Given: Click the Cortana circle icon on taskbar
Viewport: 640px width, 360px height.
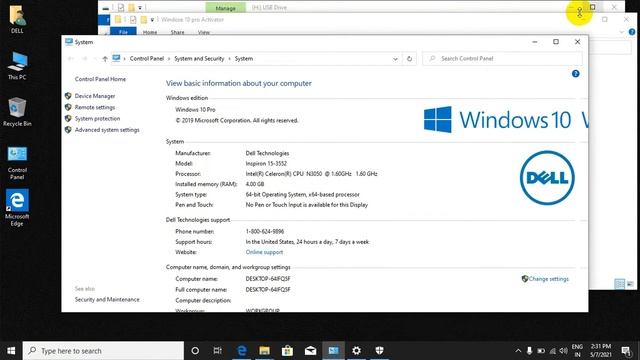Looking at the screenshot, I should [195, 351].
